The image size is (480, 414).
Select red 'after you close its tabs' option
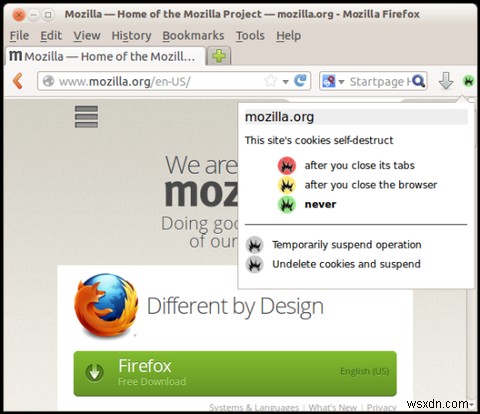347,165
